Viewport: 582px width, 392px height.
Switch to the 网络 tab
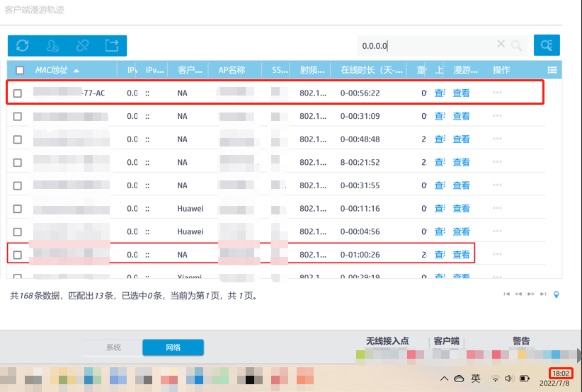tap(173, 347)
